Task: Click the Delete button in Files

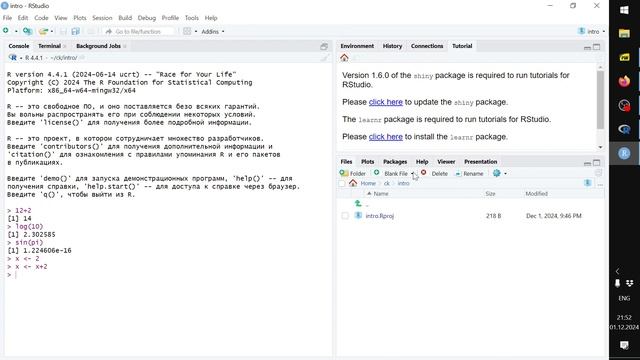Action: click(435, 173)
